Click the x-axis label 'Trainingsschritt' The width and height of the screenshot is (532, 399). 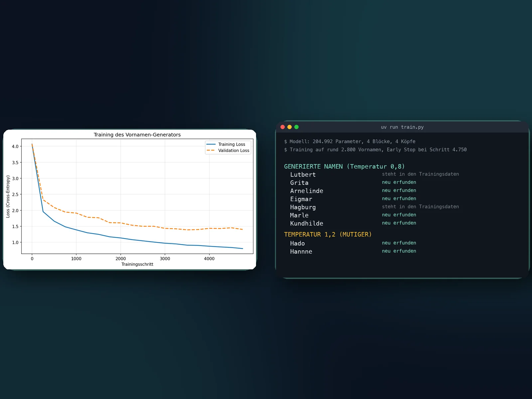click(137, 264)
